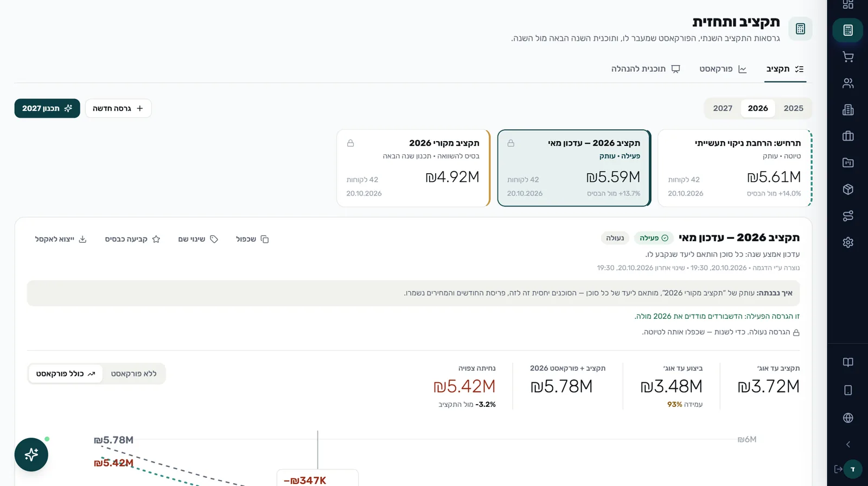Viewport: 868px width, 486px height.
Task: Click the ייצוא לאקסל export button
Action: pyautogui.click(x=61, y=239)
